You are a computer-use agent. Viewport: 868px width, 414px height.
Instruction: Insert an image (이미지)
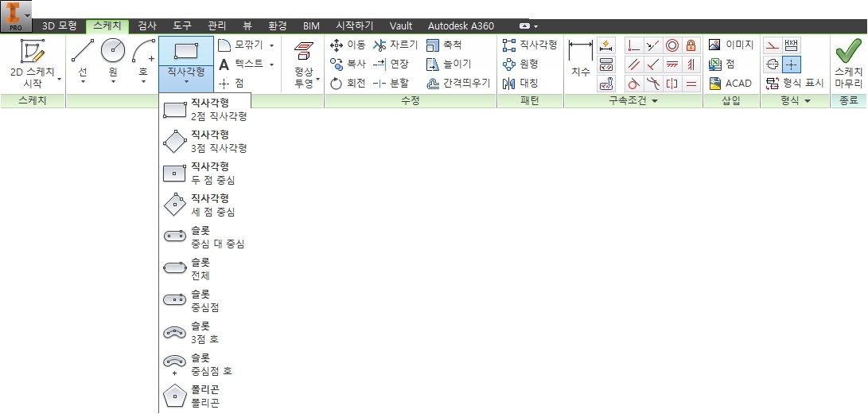click(730, 45)
